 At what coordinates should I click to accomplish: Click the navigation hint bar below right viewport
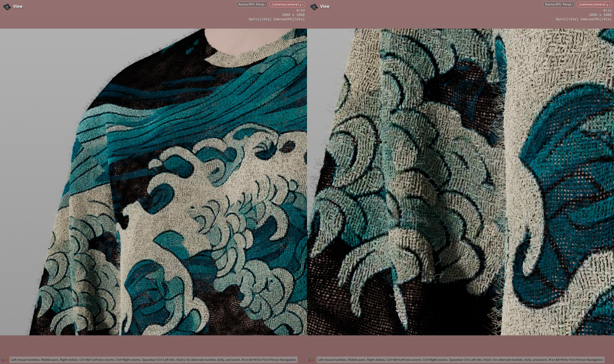tap(460, 360)
